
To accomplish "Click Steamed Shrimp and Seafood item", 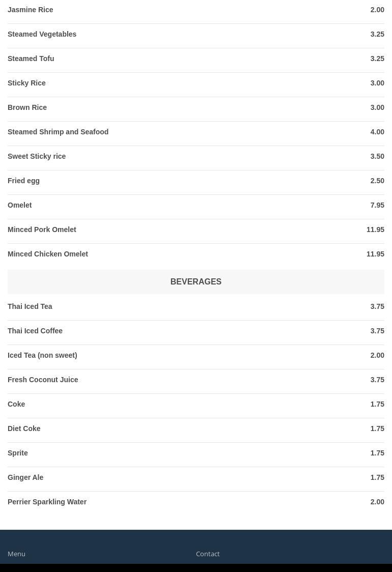I will tap(58, 132).
